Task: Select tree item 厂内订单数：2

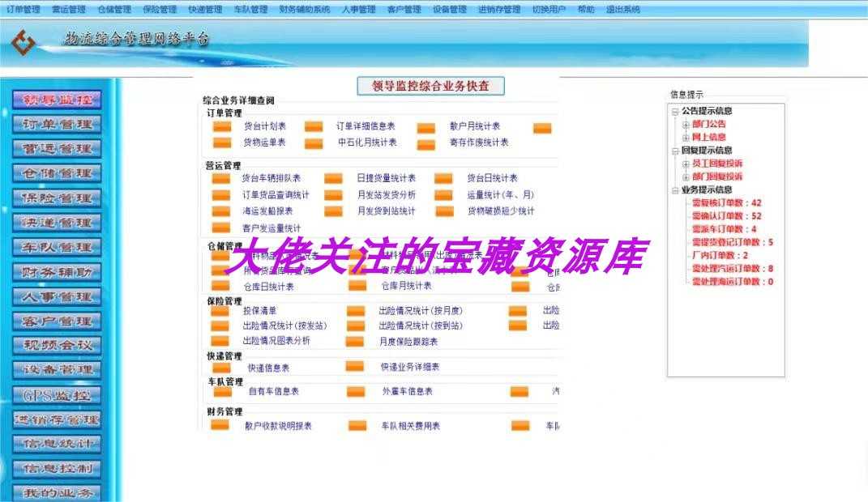Action: pyautogui.click(x=720, y=255)
